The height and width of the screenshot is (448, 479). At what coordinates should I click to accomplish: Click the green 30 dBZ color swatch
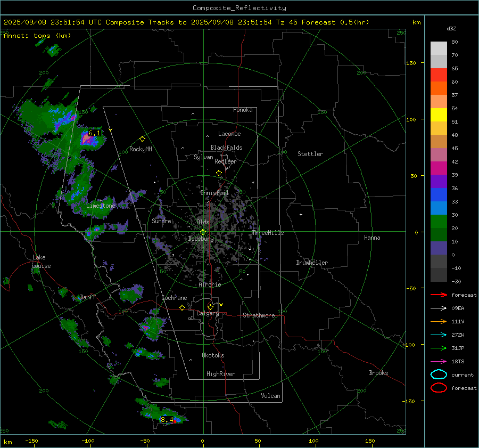click(x=439, y=222)
